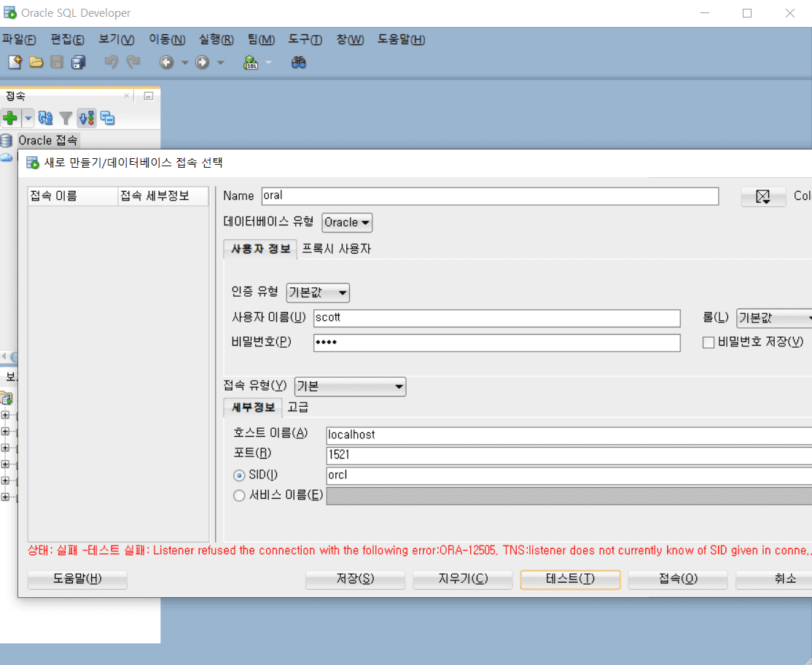Open the 도구(T) menu
Screen dimensions: 812x665
click(x=305, y=39)
